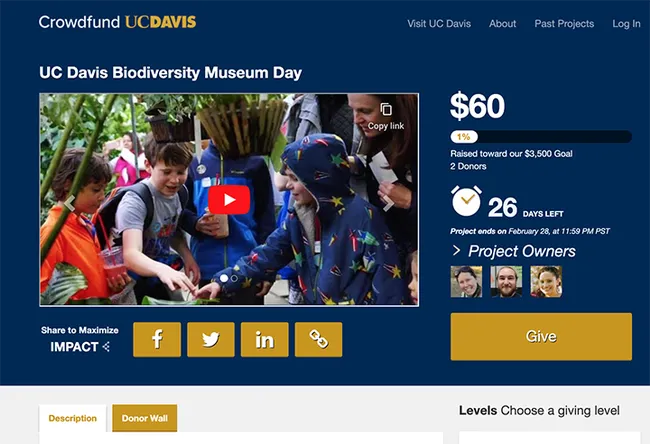Open first project owner's avatar

click(x=466, y=281)
